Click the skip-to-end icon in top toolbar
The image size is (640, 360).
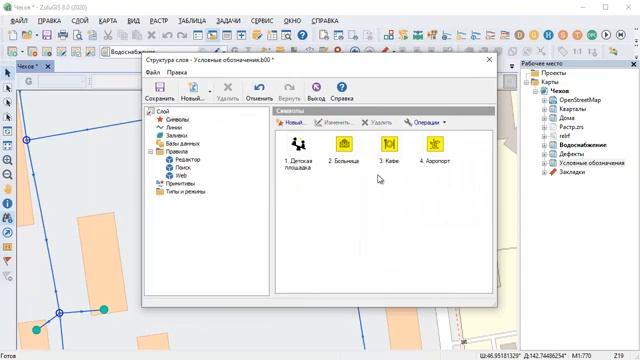point(621,35)
